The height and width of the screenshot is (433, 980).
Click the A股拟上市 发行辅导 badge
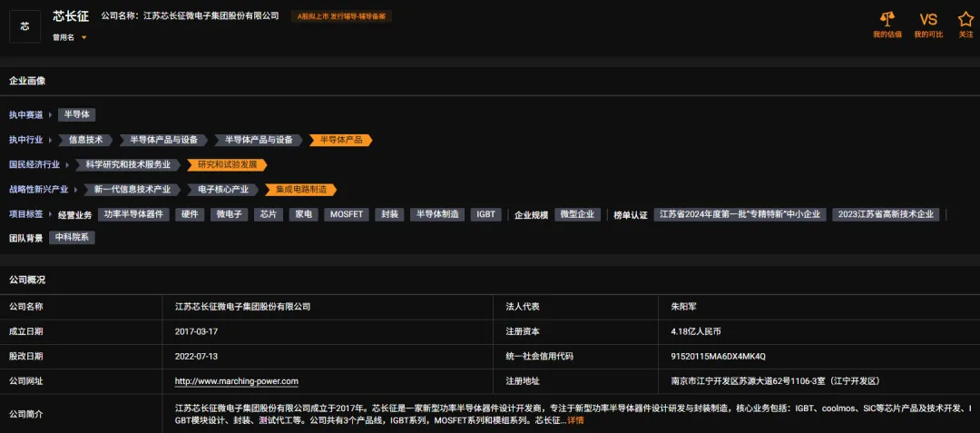coord(341,16)
